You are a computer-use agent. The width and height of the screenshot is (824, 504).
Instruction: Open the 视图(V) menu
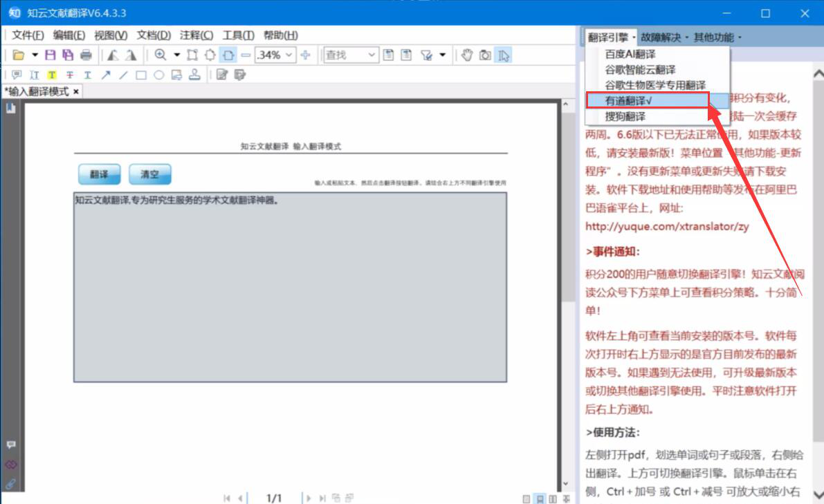point(111,35)
